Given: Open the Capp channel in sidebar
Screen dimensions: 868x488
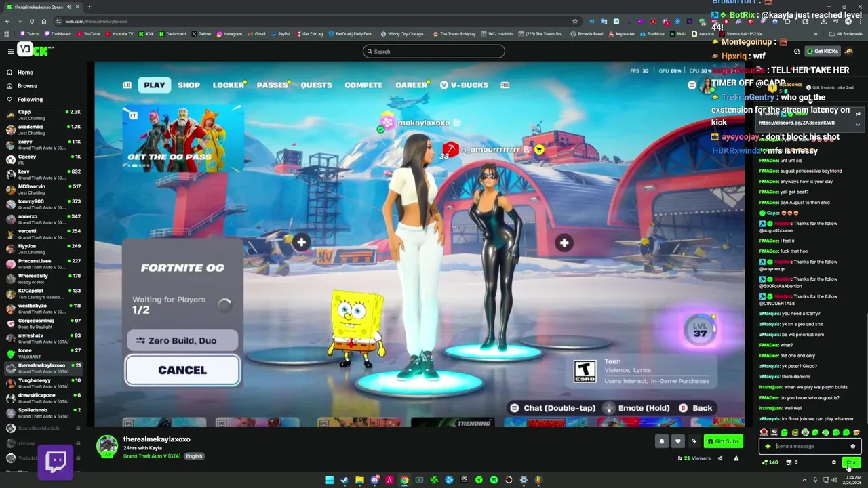Looking at the screenshot, I should coord(43,115).
